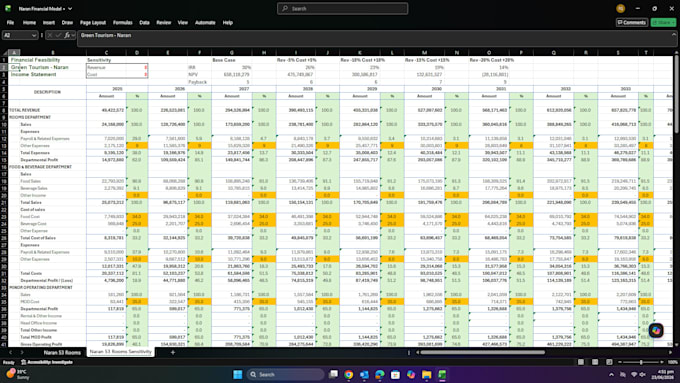This screenshot has height=383, width=680.
Task: Click the title bar Search box
Action: [x=342, y=8]
